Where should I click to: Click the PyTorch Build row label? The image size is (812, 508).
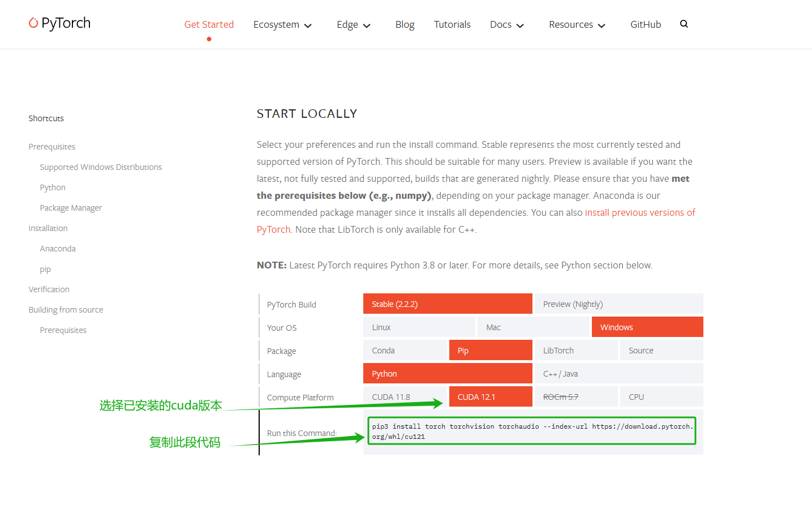point(291,305)
